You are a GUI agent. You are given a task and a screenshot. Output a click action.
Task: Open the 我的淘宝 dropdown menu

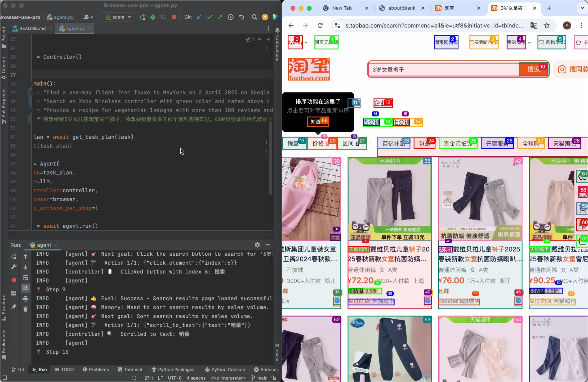516,42
